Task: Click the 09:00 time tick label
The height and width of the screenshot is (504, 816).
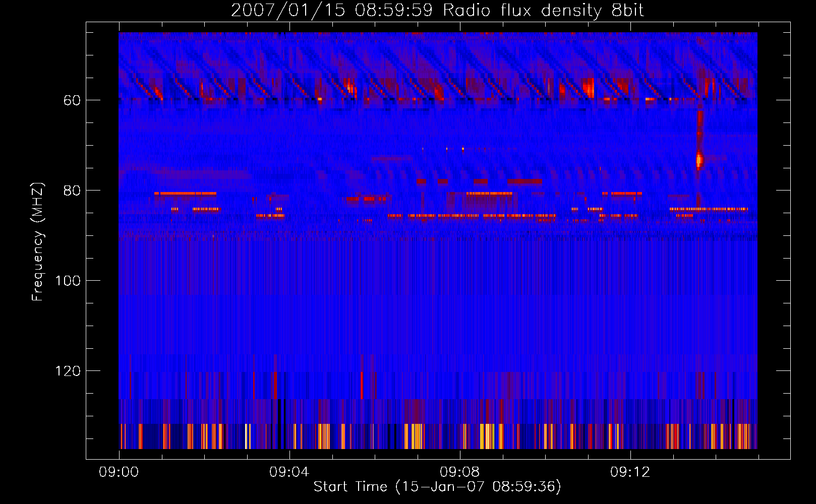Action: point(119,472)
